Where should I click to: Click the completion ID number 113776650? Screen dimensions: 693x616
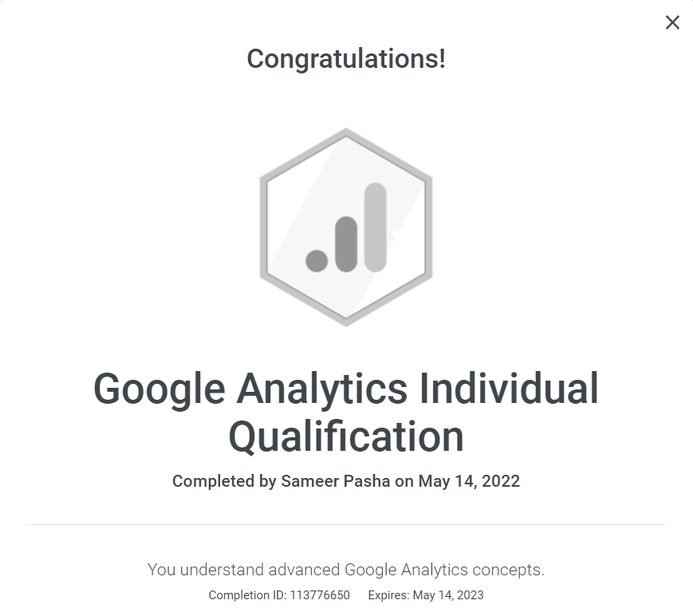click(318, 595)
